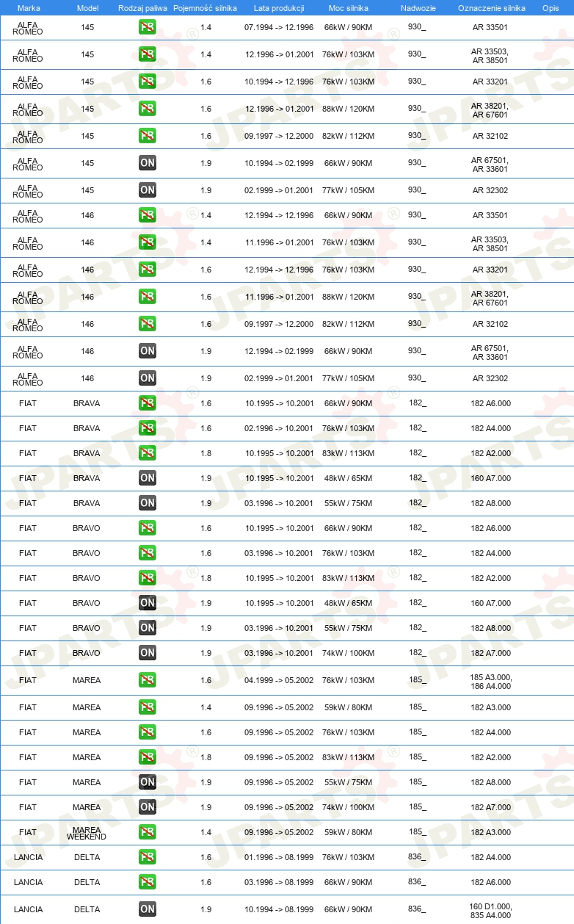Click petrol icon in Fiat Brava 1.6 66kW row

148,403
